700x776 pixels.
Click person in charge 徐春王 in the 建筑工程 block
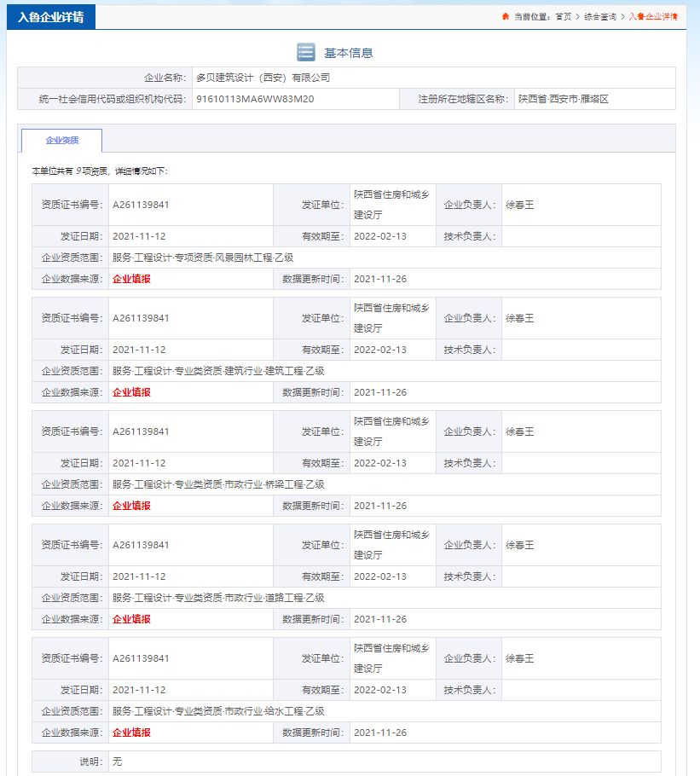(520, 318)
